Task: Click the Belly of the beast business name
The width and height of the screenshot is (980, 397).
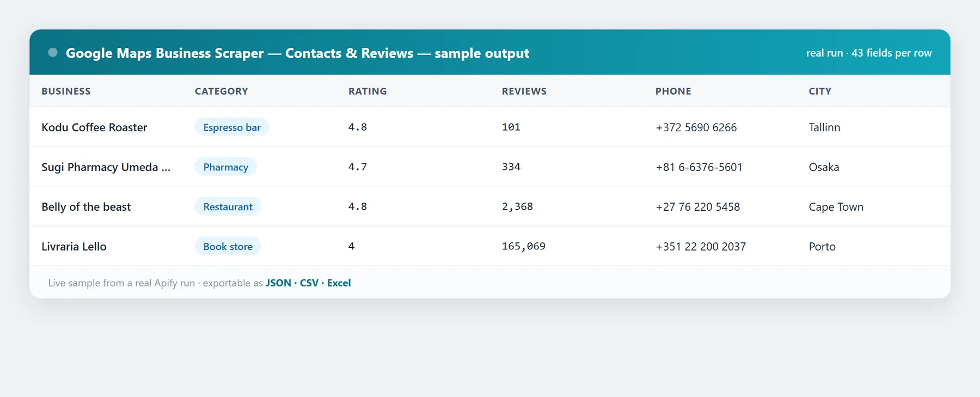Action: [x=86, y=207]
